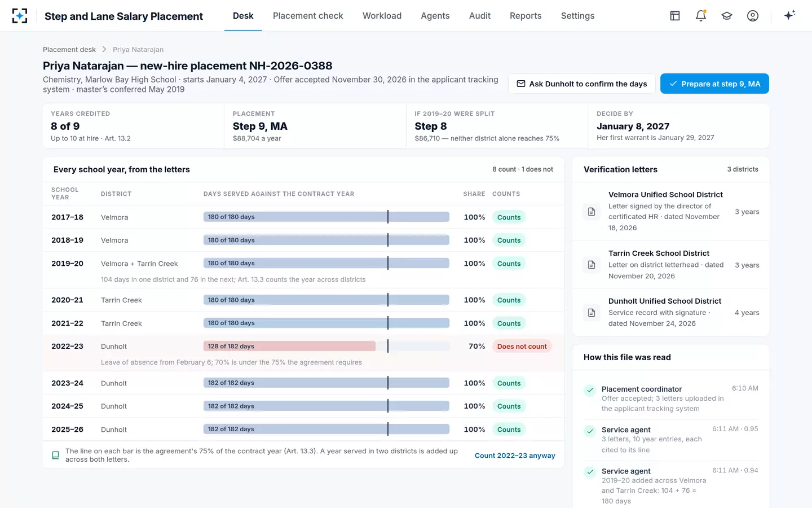Click the Count 2022–23 anyway link
Image resolution: width=812 pixels, height=508 pixels.
(x=515, y=456)
